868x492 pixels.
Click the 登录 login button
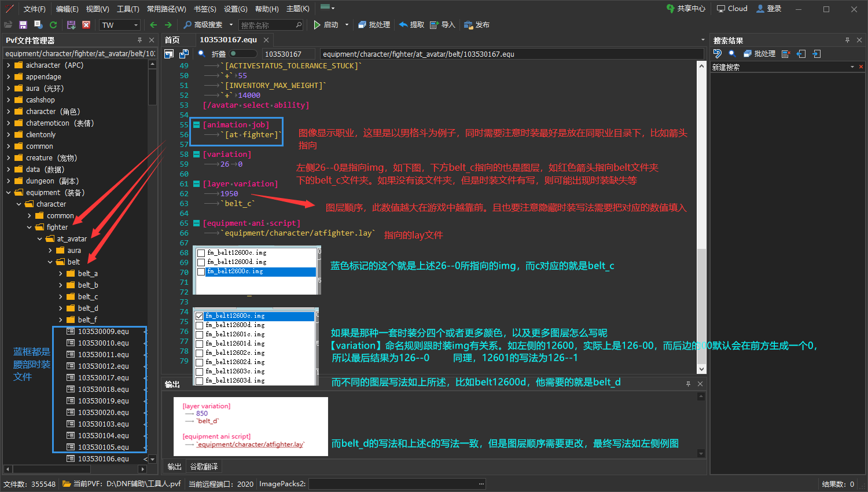pos(769,9)
